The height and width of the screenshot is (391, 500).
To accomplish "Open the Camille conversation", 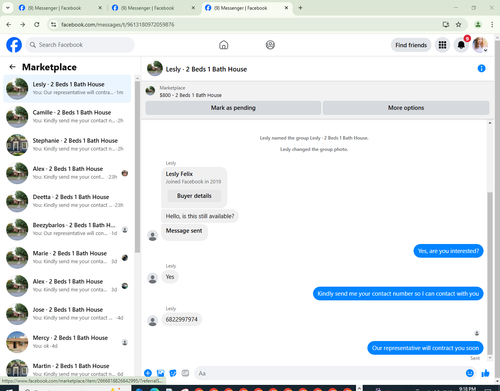I will click(67, 117).
